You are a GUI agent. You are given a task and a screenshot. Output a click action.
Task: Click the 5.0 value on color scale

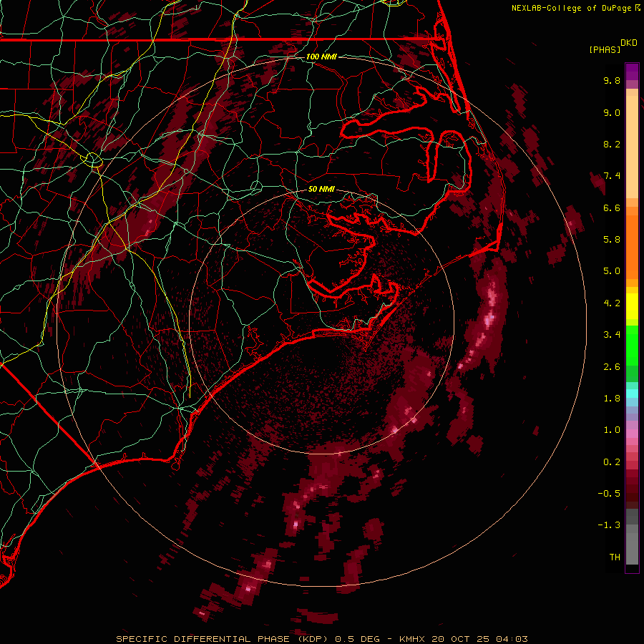[612, 271]
